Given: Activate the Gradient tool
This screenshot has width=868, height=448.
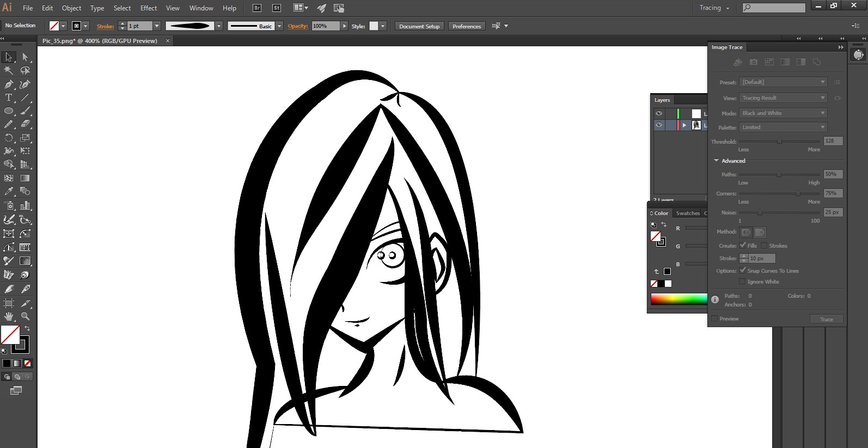Looking at the screenshot, I should pyautogui.click(x=25, y=178).
